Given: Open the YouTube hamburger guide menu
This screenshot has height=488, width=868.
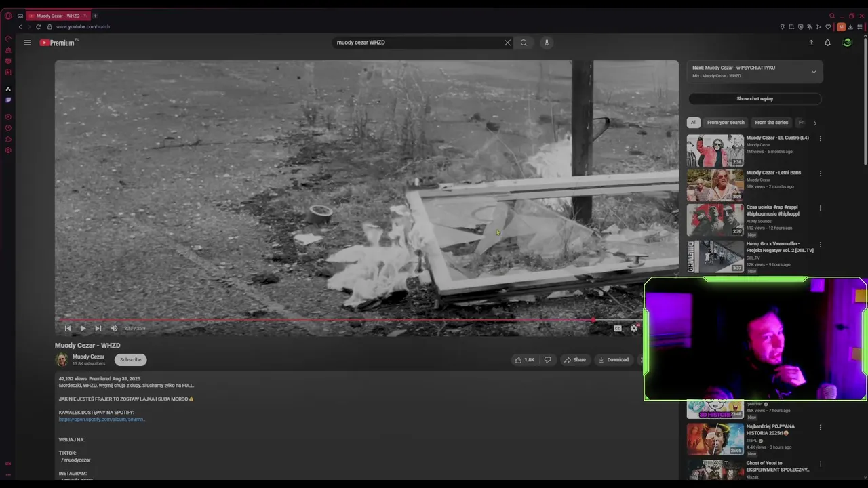Looking at the screenshot, I should [x=27, y=43].
